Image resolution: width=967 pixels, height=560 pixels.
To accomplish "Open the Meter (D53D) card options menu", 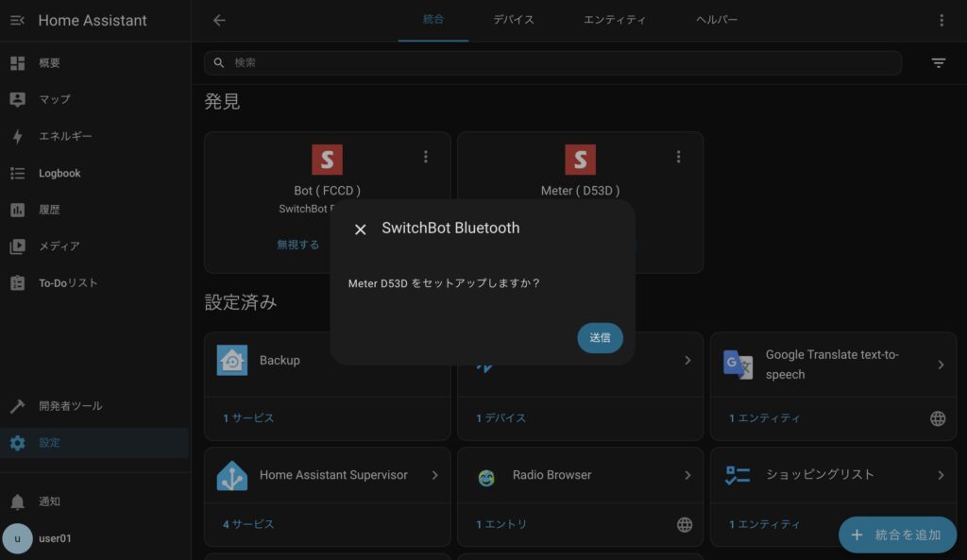I will [678, 157].
